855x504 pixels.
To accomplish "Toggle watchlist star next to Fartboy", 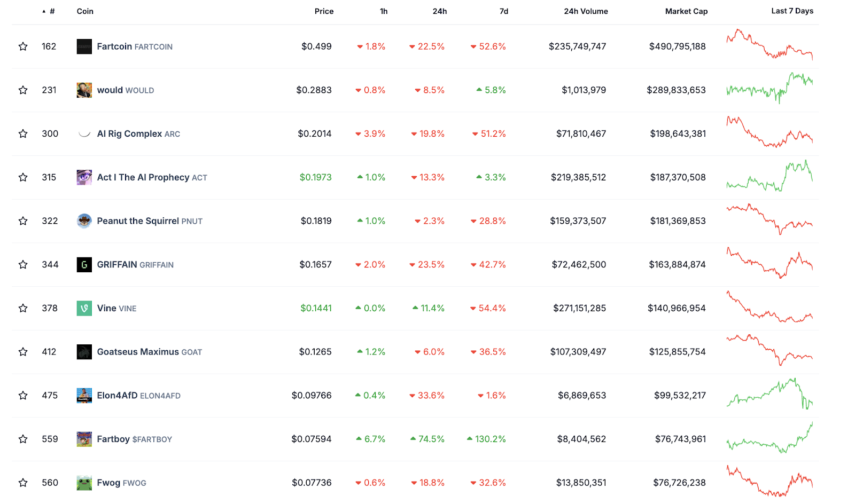I will click(23, 439).
